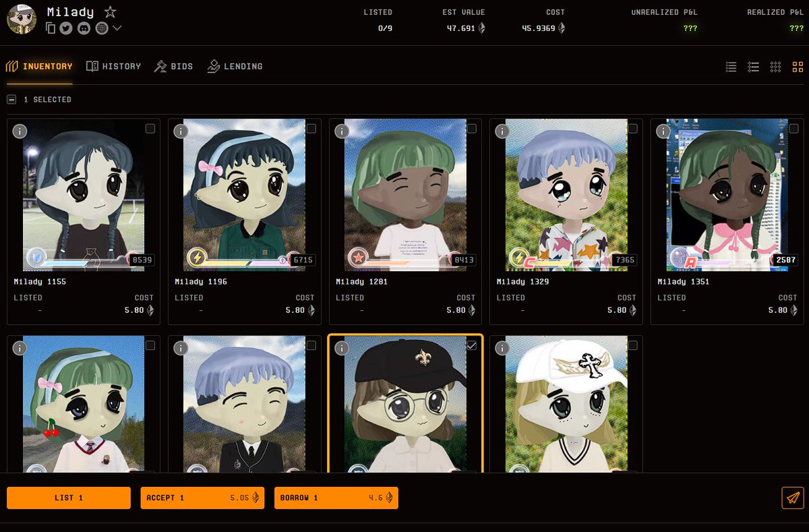
Task: Click the rank value '6715'
Action: coord(303,260)
